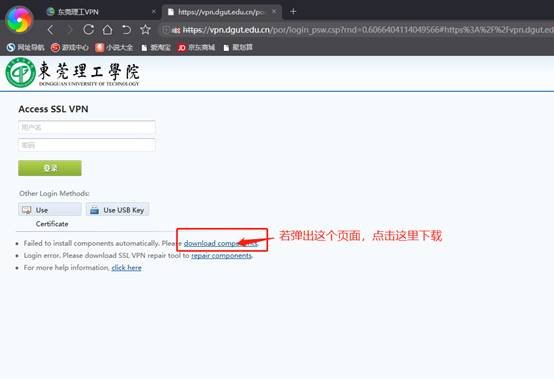Bookmark this page with the star icon
This screenshot has height=379, width=554.
point(145,30)
